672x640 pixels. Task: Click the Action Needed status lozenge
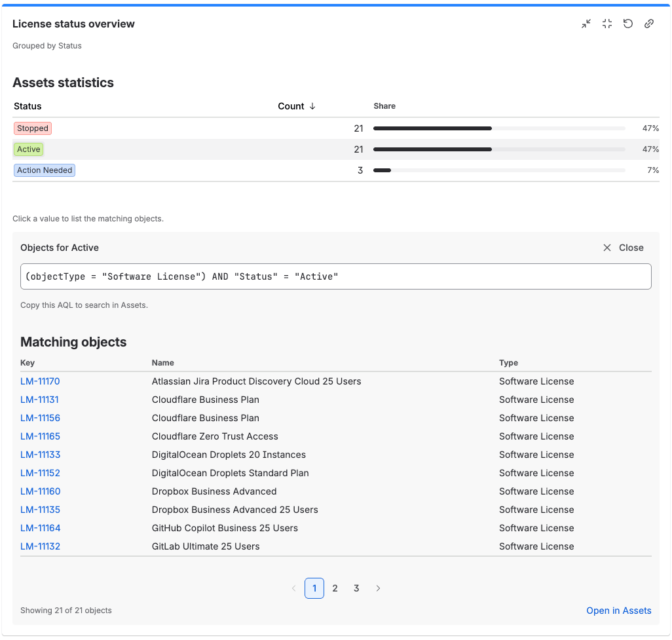pyautogui.click(x=45, y=170)
